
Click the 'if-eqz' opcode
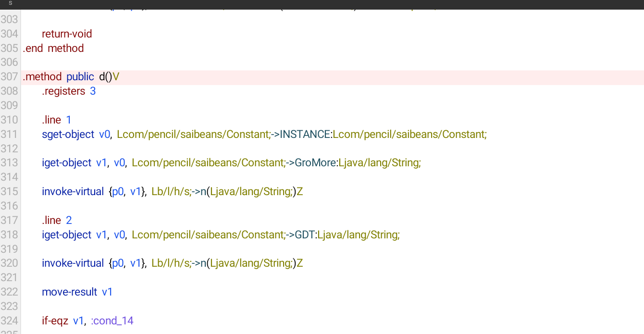tap(55, 321)
